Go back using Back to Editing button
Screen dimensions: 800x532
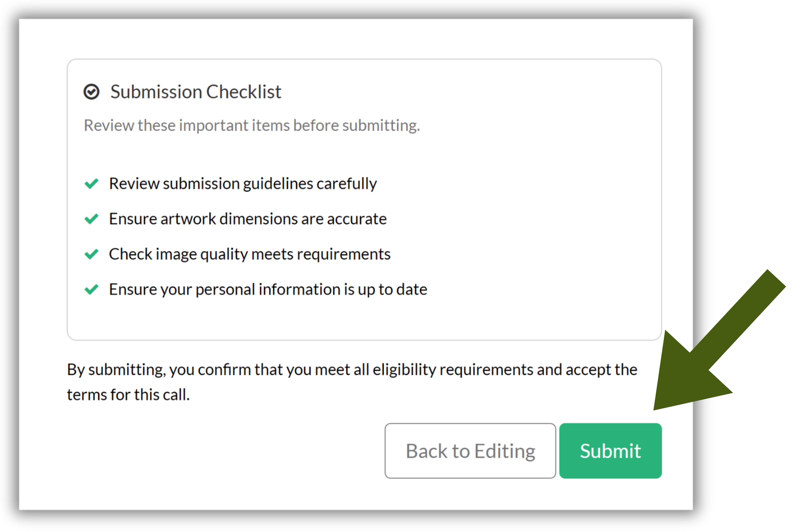(x=470, y=451)
